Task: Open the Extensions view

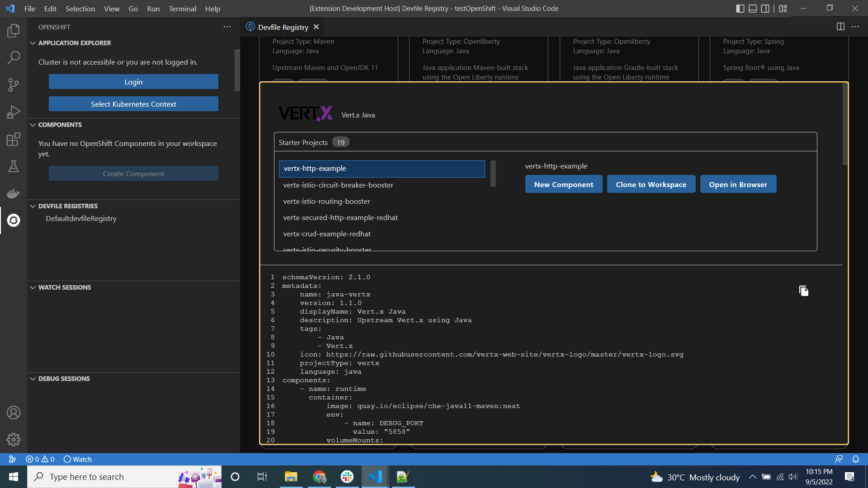Action: point(14,139)
